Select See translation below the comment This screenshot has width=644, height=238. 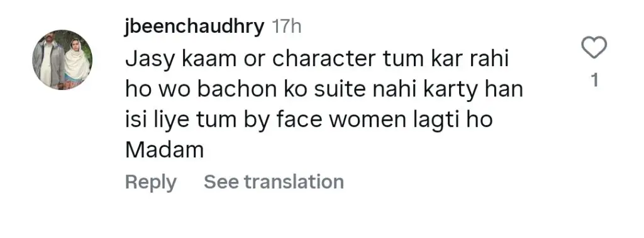click(x=274, y=182)
